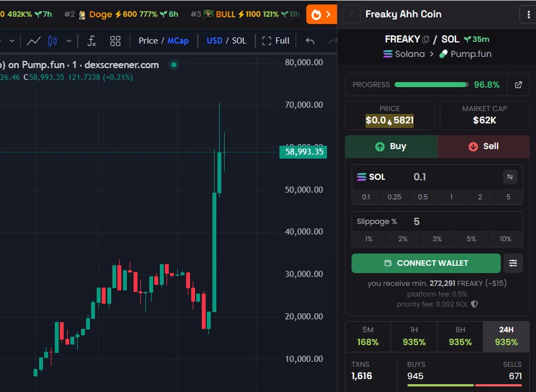Viewport: 536px width, 392px height.
Task: Click the token image placeholder icon
Action: [351, 15]
